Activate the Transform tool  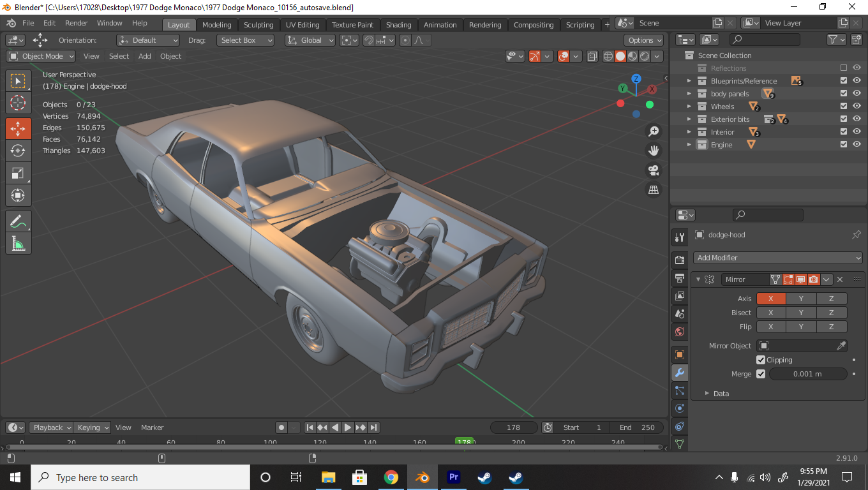tap(18, 195)
